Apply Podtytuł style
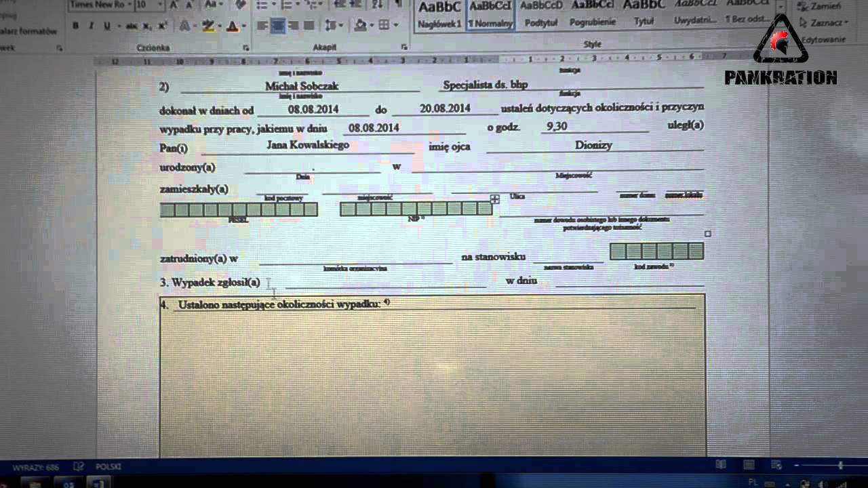The image size is (868, 488). (x=541, y=15)
